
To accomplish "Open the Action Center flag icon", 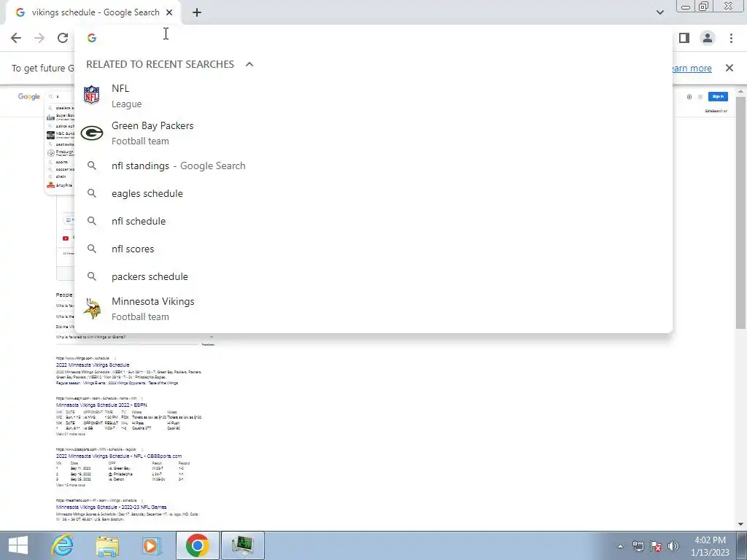I will click(x=656, y=546).
